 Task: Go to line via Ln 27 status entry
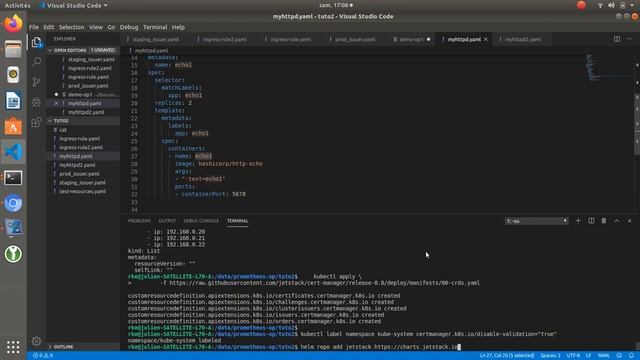click(x=507, y=356)
